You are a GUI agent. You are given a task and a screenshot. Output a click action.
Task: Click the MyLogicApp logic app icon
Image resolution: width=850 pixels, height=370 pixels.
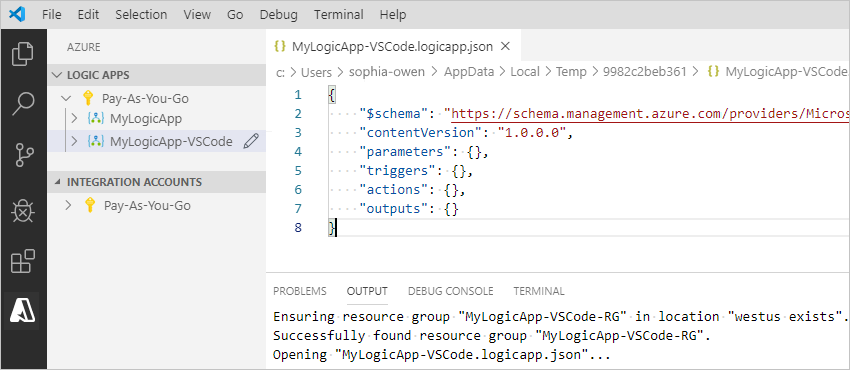coord(95,119)
